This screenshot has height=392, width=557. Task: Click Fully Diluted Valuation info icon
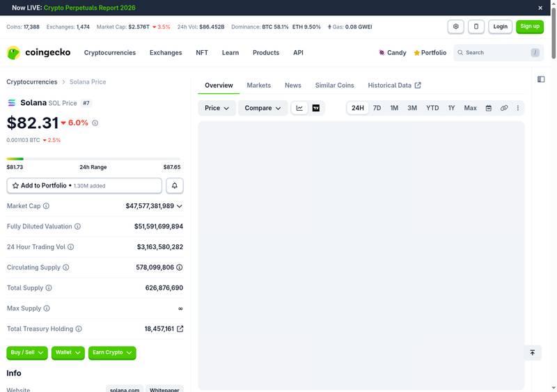click(77, 226)
